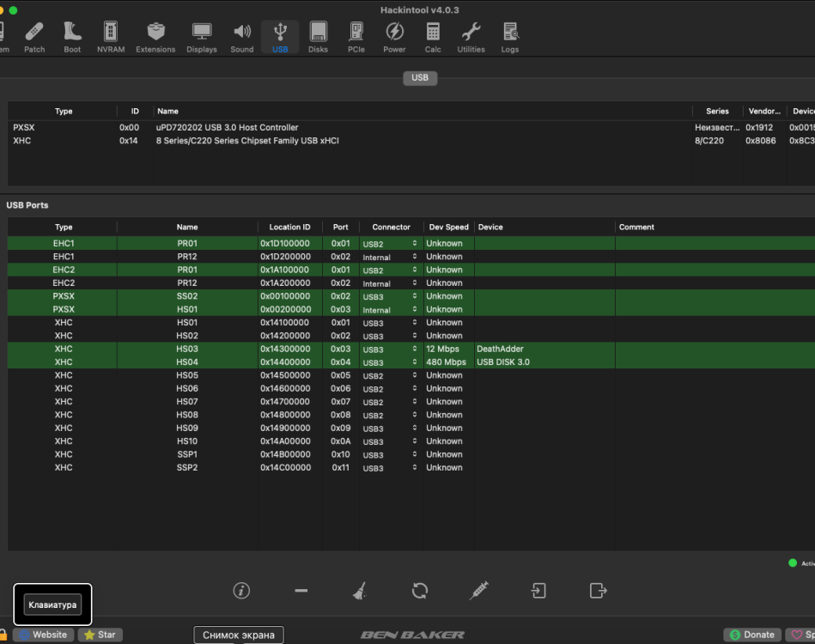Viewport: 815px width, 644px height.
Task: Click the refresh ports icon
Action: [x=419, y=591]
